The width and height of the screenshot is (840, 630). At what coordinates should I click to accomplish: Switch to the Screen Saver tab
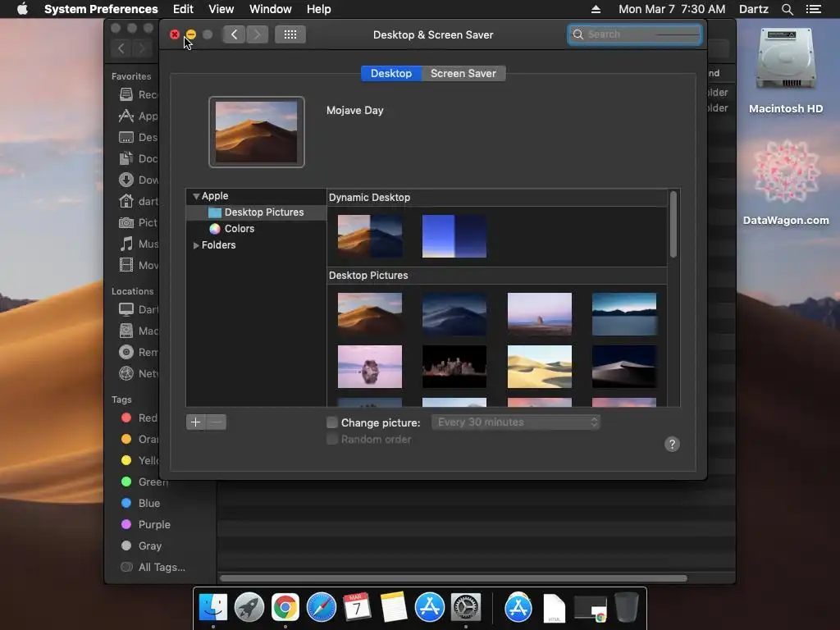coord(463,73)
